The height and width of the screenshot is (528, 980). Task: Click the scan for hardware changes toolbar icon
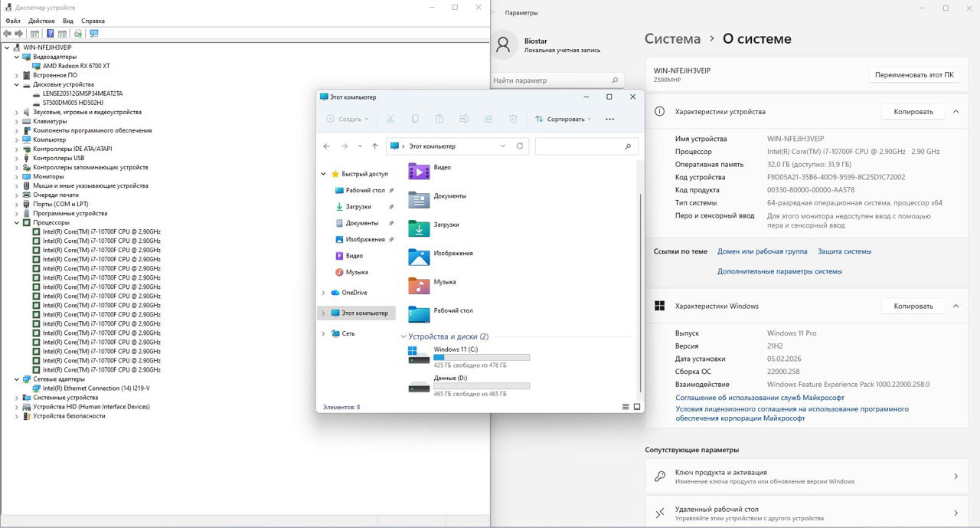pos(93,34)
